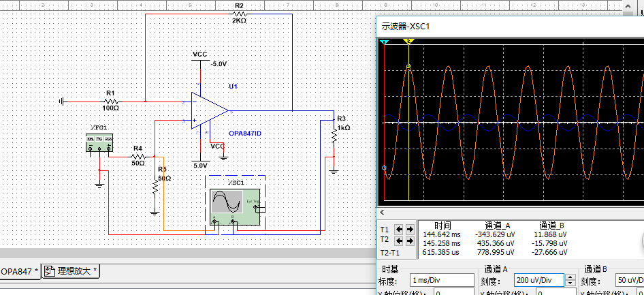The width and height of the screenshot is (644, 295).
Task: Decrease channel A scale with down stepper
Action: click(570, 283)
